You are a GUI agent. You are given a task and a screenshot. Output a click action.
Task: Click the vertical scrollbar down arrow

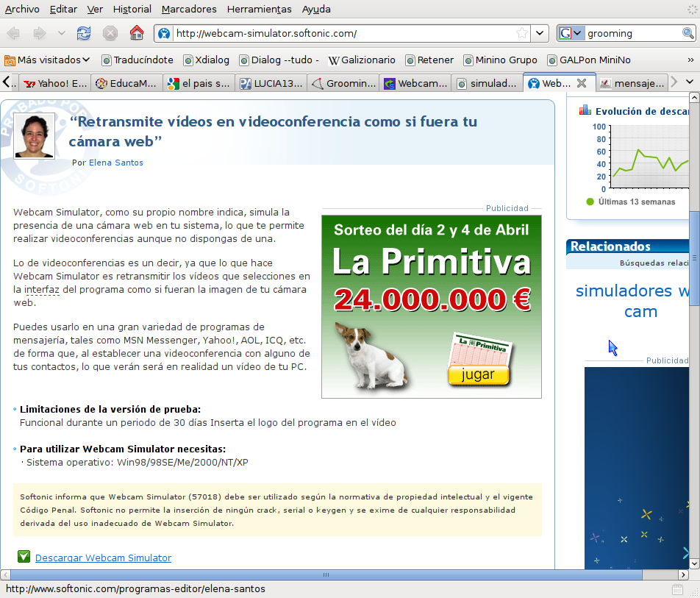(x=694, y=563)
